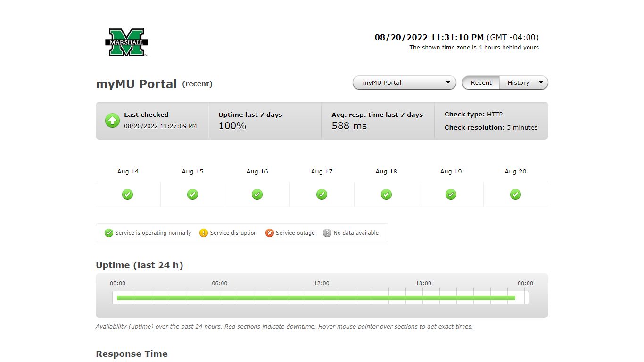The width and height of the screenshot is (644, 362).
Task: Click the 'Check resolution: 5 minutes' text
Action: pyautogui.click(x=491, y=127)
